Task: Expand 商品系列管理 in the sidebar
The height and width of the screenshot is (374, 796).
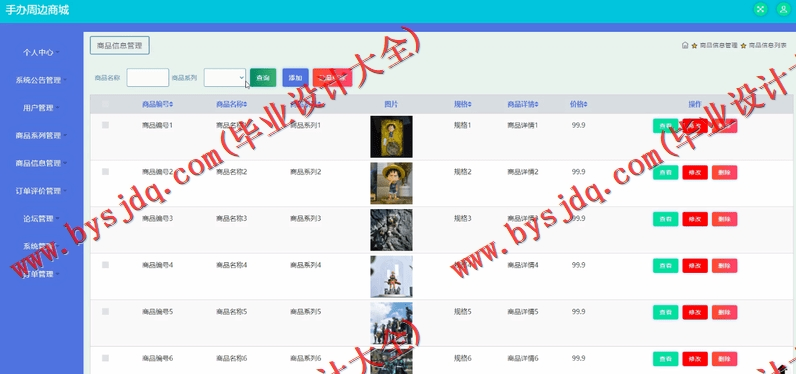Action: [41, 135]
